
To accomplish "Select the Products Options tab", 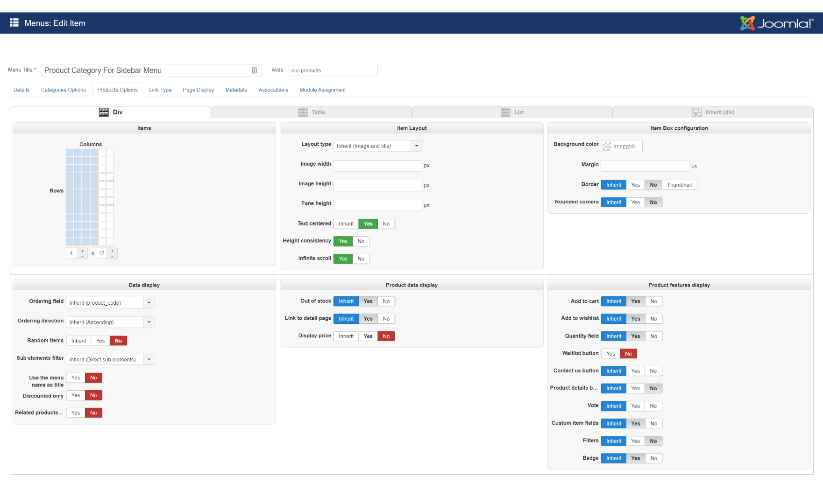I will [x=118, y=90].
